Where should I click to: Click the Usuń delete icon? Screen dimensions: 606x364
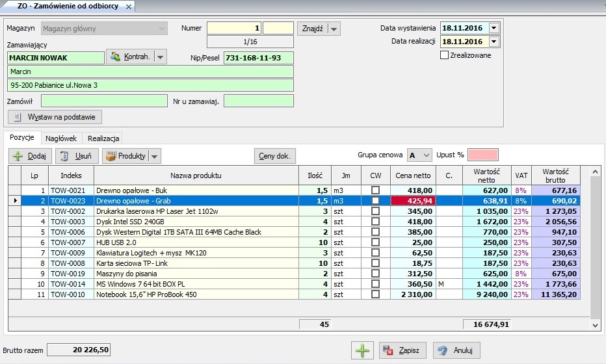64,156
